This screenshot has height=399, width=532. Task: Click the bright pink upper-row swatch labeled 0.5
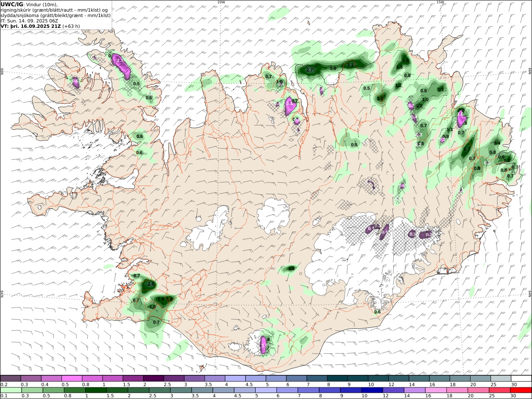coord(72,378)
